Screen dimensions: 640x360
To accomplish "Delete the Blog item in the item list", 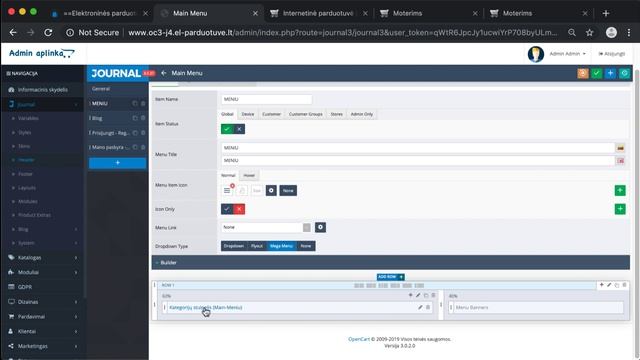I will 143,118.
